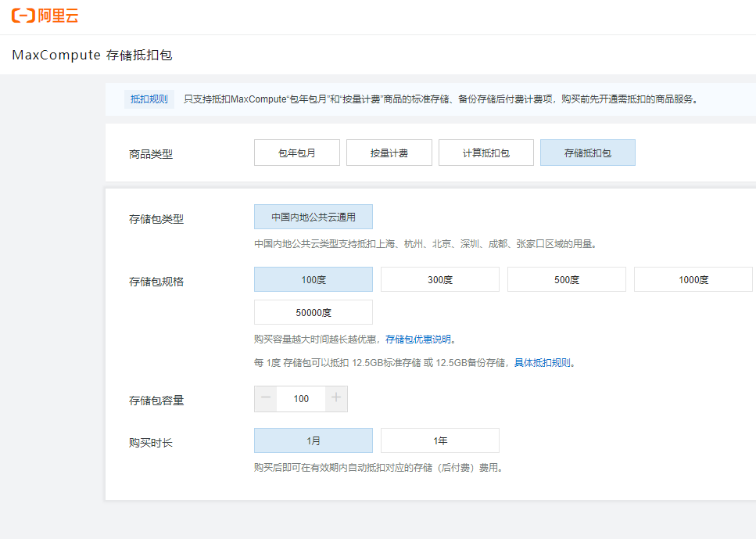This screenshot has width=756, height=539.
Task: Select the 1000度 storage package spec
Action: pyautogui.click(x=693, y=279)
